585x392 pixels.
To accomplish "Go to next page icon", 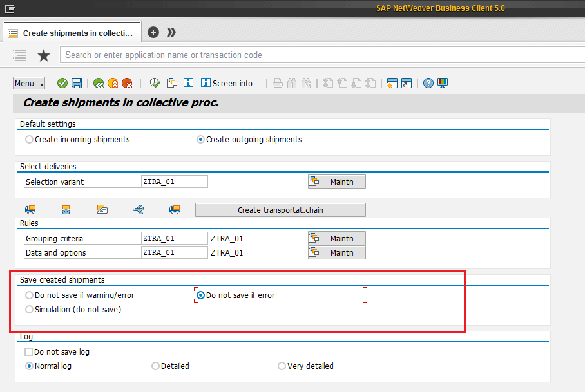I will [356, 83].
